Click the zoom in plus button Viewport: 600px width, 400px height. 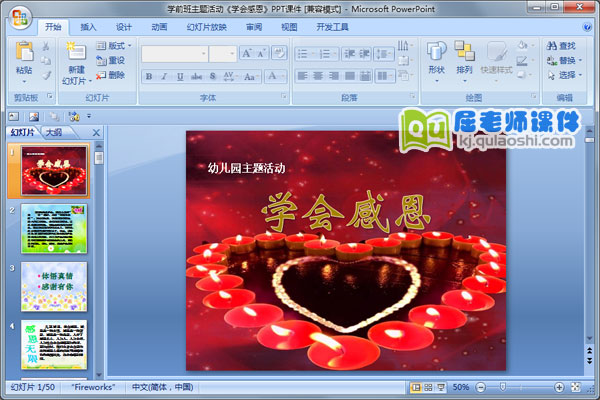point(559,387)
